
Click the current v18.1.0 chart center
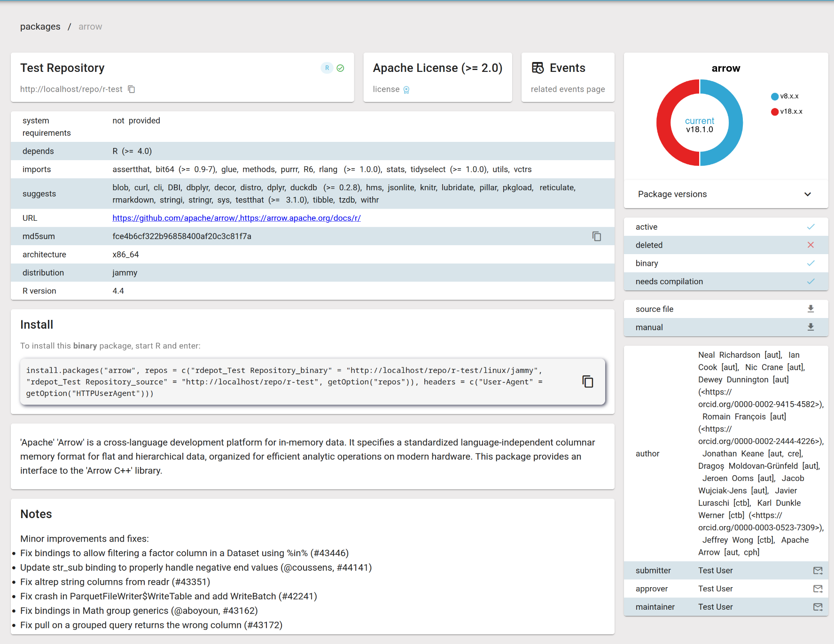point(699,125)
